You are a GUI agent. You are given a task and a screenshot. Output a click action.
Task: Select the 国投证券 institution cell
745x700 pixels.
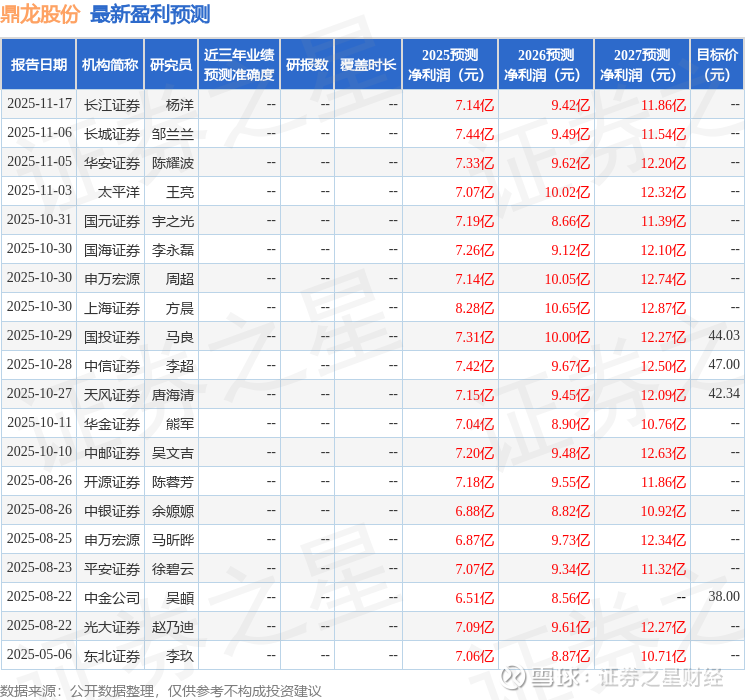(112, 337)
